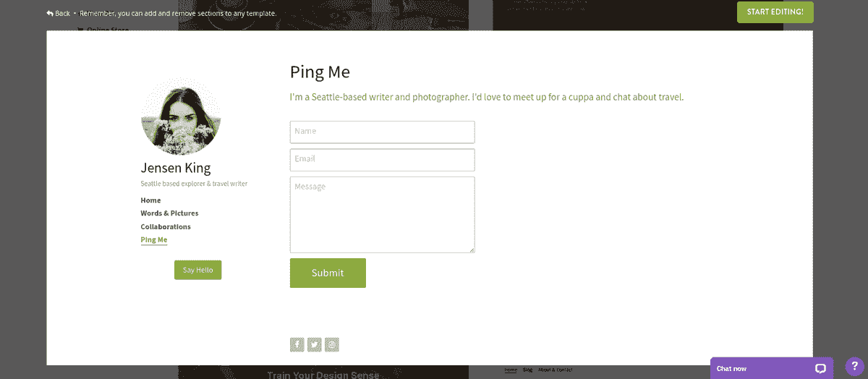
Task: Go to the Collaborations page
Action: click(x=166, y=226)
